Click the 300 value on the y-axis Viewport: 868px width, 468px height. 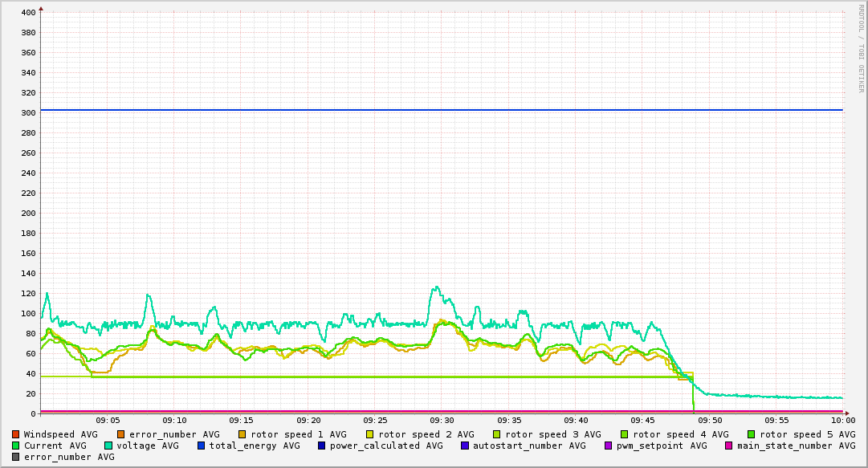point(29,113)
